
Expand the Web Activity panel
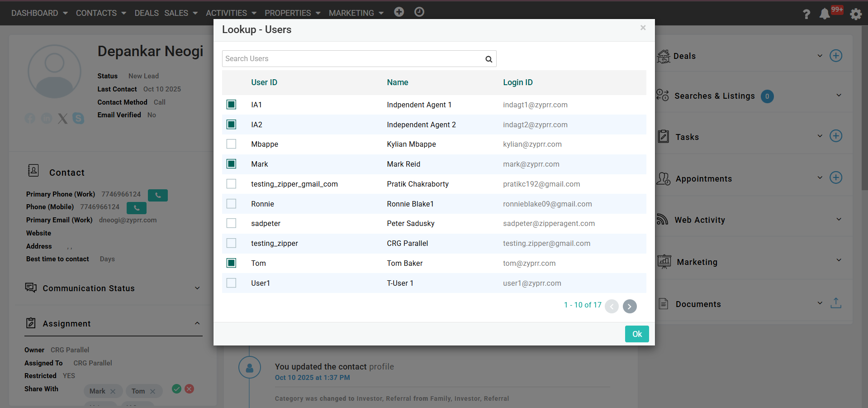[x=839, y=220]
